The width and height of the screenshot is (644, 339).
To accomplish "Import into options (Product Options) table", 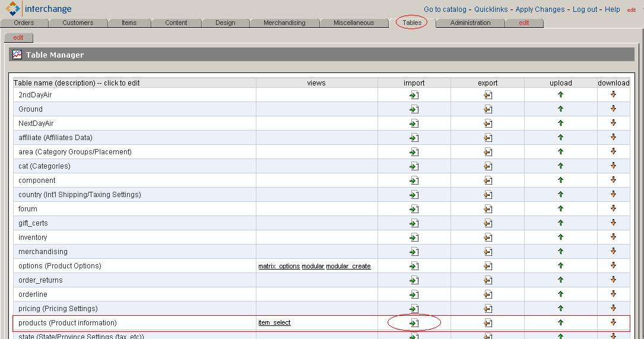I will [x=414, y=266].
